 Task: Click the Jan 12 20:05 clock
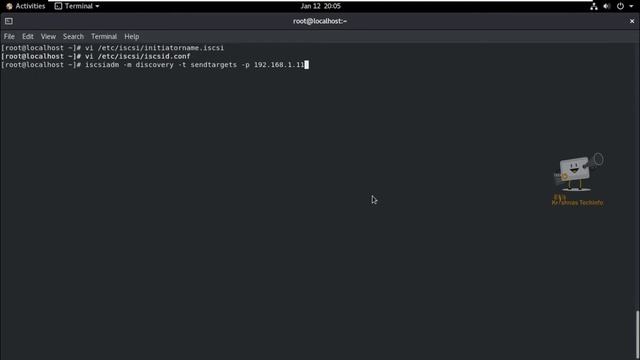(320, 6)
